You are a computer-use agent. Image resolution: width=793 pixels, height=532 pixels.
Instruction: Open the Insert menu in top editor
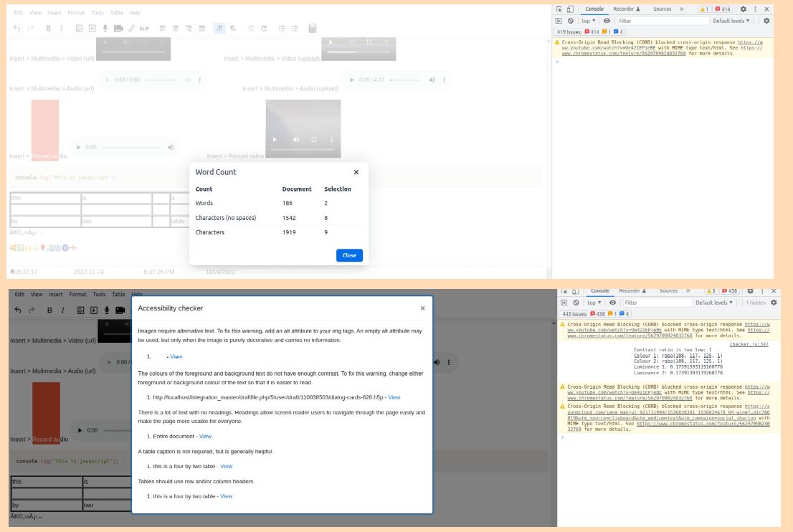pos(54,13)
